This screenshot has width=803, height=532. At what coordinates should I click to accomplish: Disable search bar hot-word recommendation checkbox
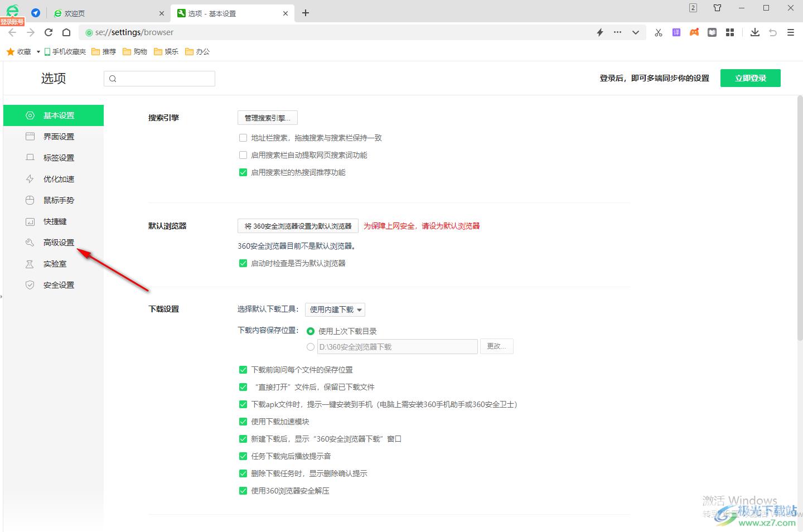(243, 172)
